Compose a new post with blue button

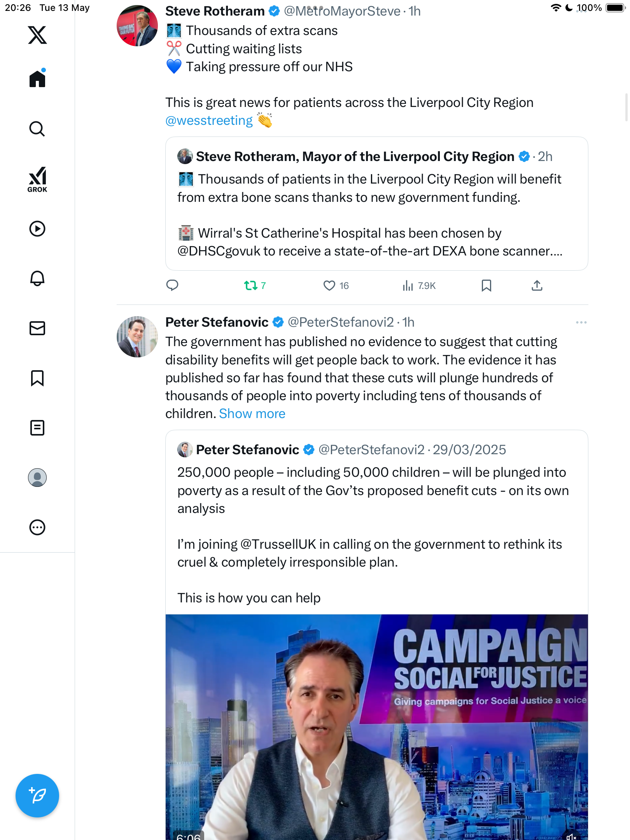(37, 796)
